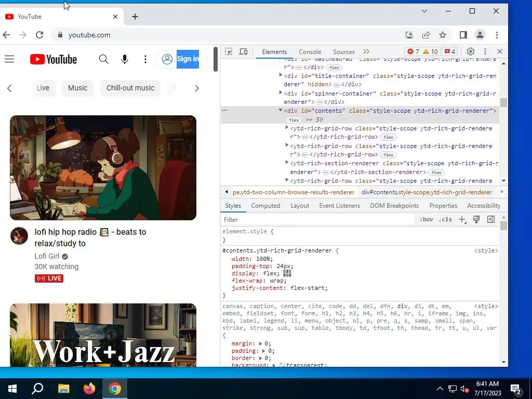The image size is (532, 399).
Task: Select the Music filter chip
Action: [78, 88]
